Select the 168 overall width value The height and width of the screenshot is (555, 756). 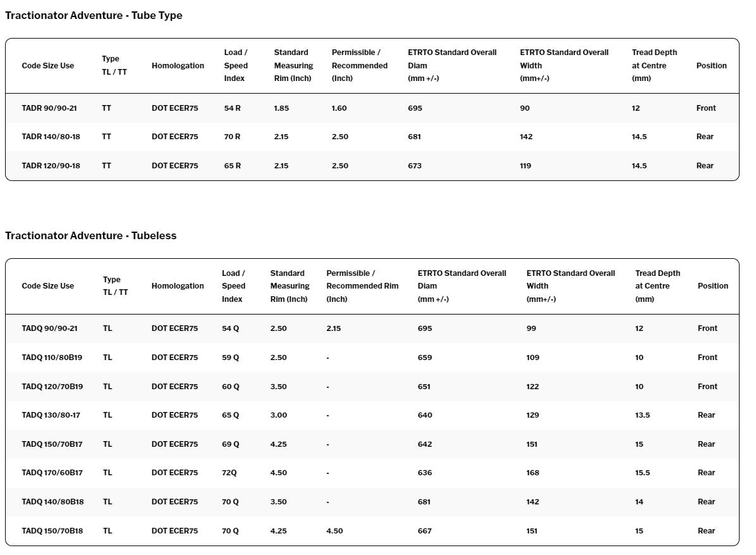pos(533,473)
